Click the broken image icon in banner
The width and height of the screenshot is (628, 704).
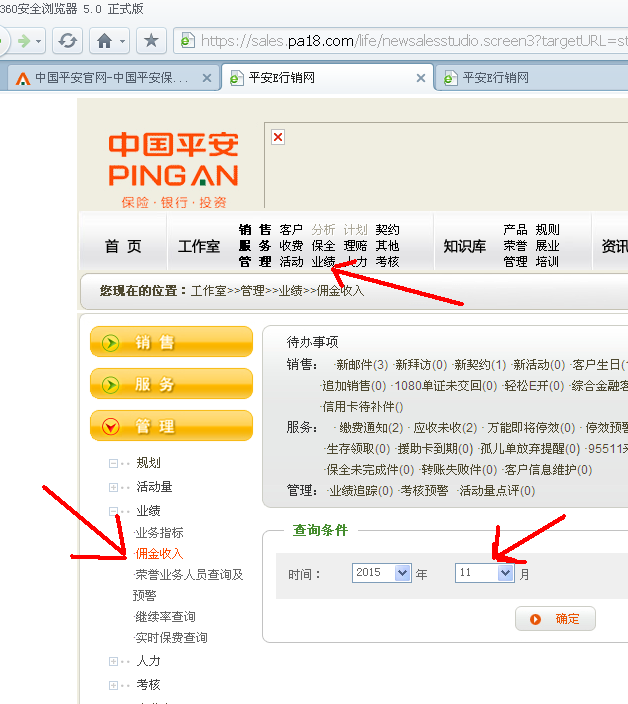[278, 137]
